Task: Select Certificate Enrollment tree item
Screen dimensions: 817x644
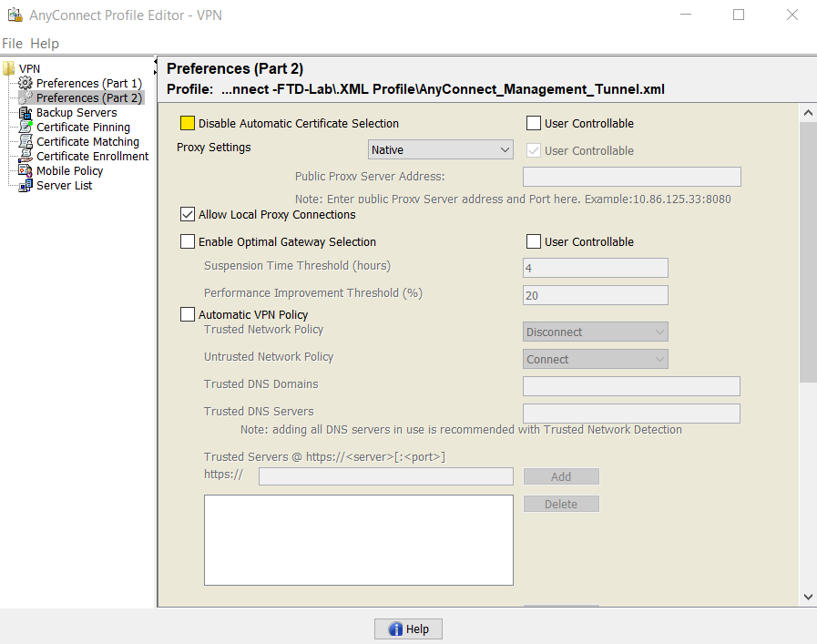Action: (x=92, y=157)
